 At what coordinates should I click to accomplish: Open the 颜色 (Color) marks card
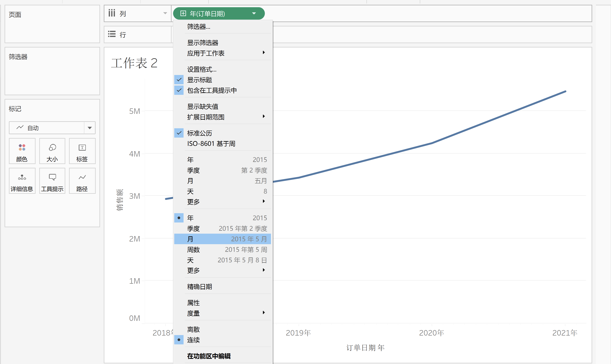pyautogui.click(x=22, y=151)
